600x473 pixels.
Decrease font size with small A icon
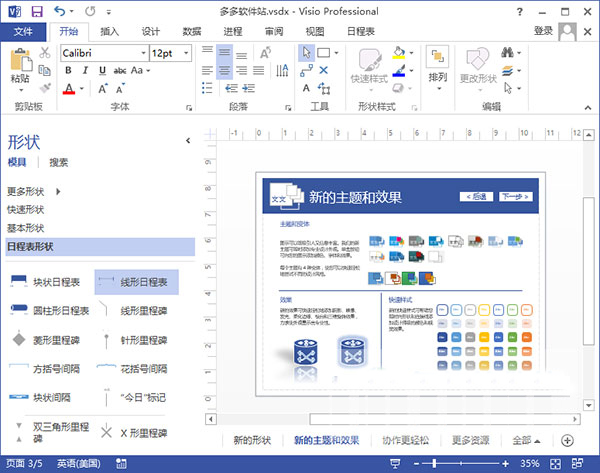click(x=120, y=89)
